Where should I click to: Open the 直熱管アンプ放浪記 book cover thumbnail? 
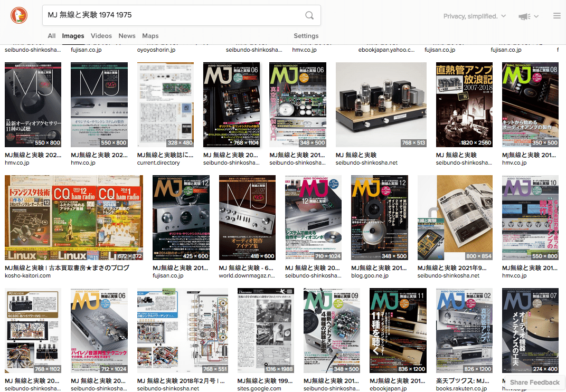[464, 104]
